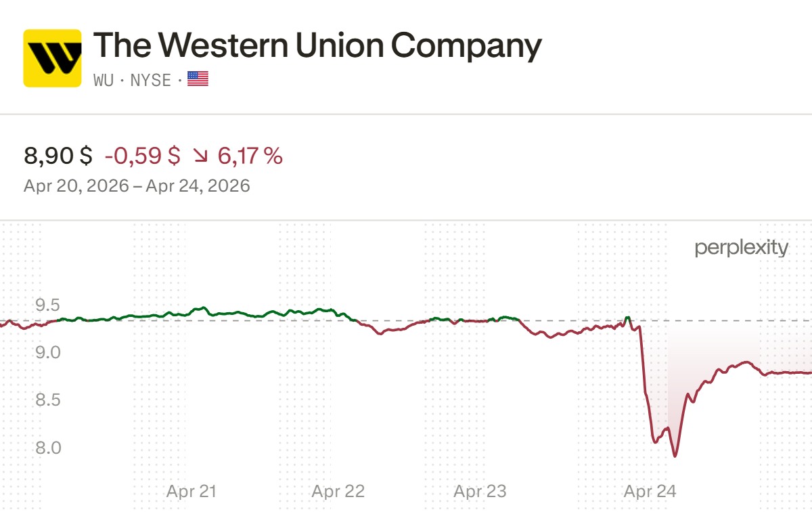This screenshot has width=812, height=512.
Task: Click the 9.5 price axis label
Action: click(47, 304)
